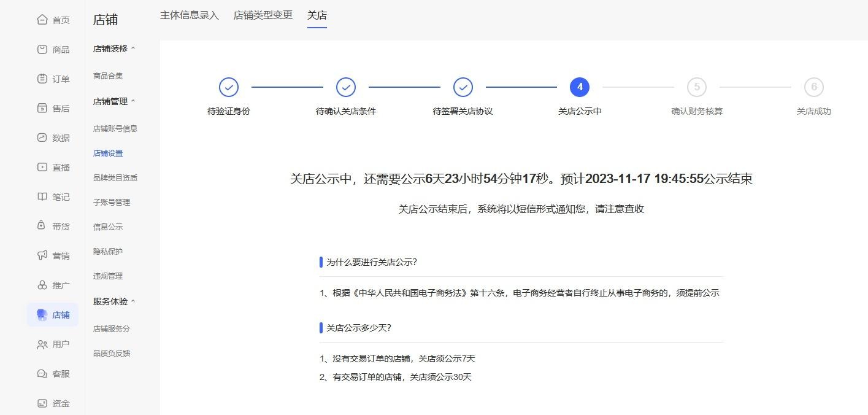Click the line 没有交易订单的店铺，关店须公示7天
This screenshot has width=868, height=415.
pos(398,359)
